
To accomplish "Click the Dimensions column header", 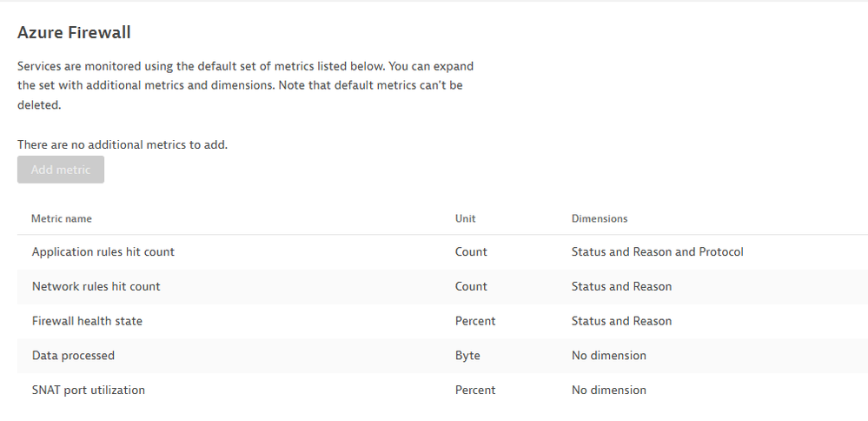I will [x=600, y=218].
